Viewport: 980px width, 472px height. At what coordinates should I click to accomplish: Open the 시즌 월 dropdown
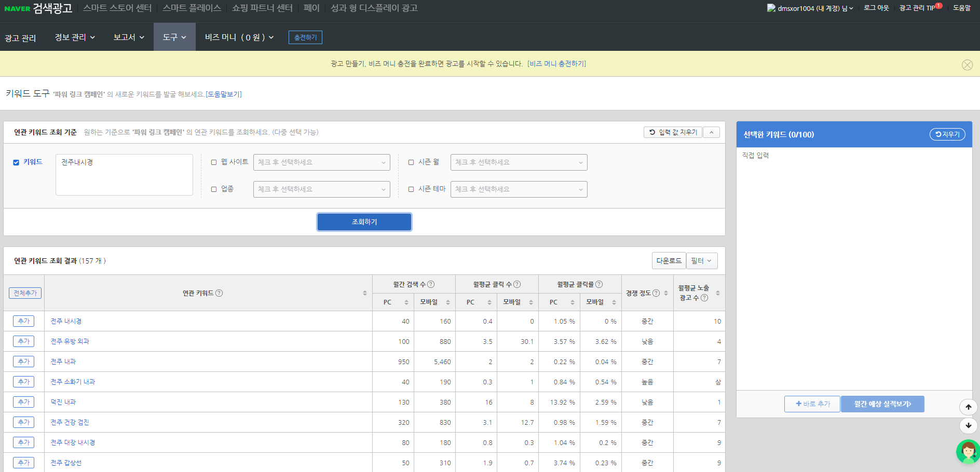point(519,162)
